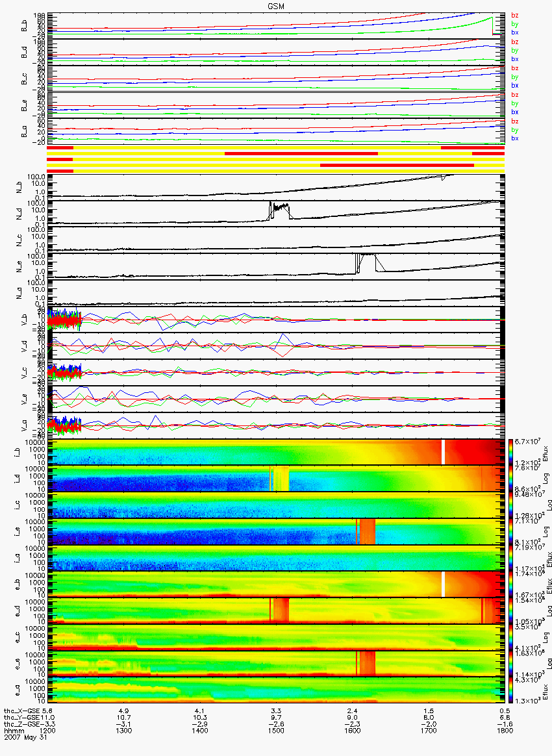Image resolution: width=552 pixels, height=756 pixels.
Task: Click the i_d ion spectrogram label
Action: [x=16, y=478]
